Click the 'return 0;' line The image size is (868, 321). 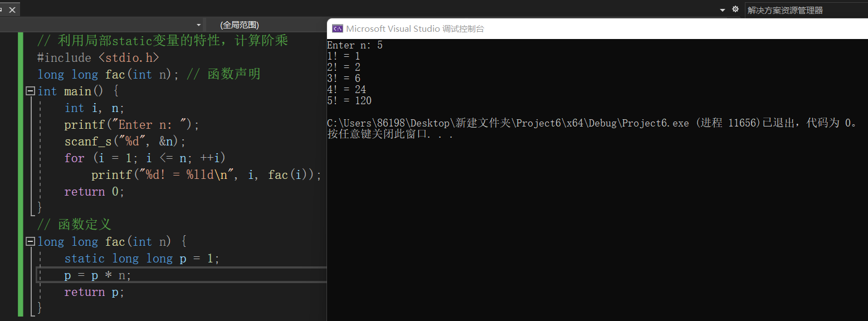click(94, 192)
